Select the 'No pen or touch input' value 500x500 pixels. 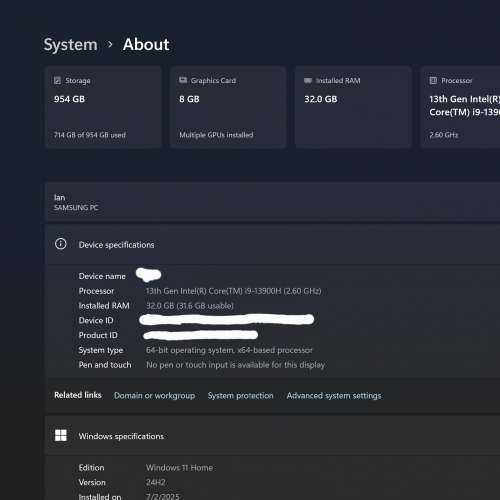point(235,365)
